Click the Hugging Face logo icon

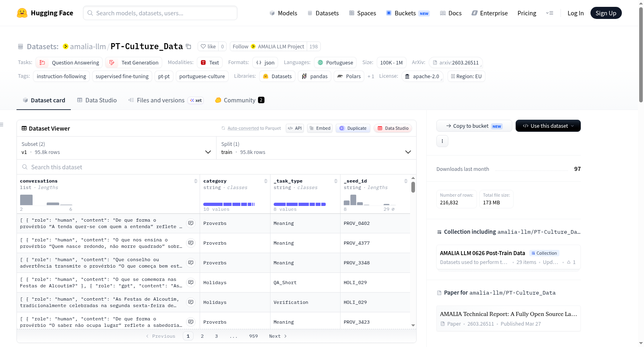coord(22,13)
